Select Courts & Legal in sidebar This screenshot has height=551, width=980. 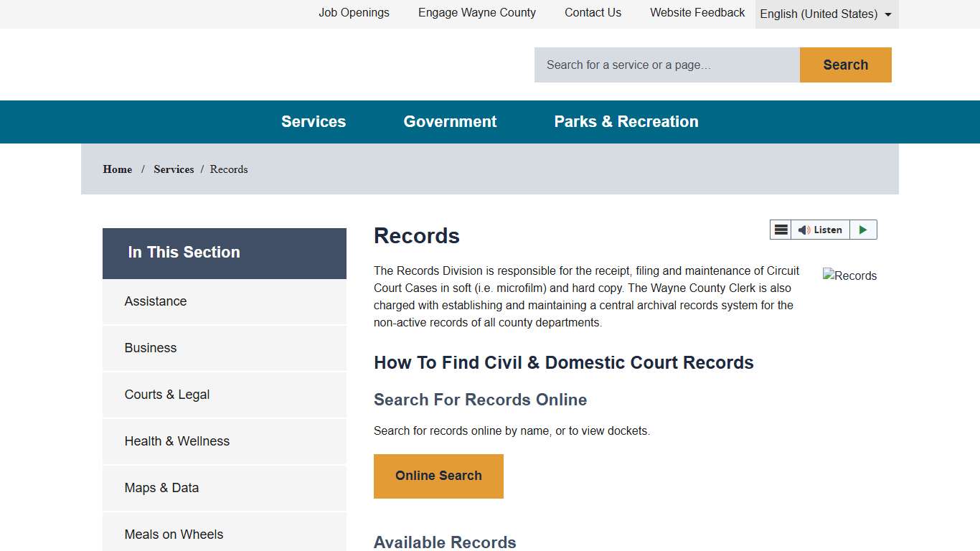[167, 395]
